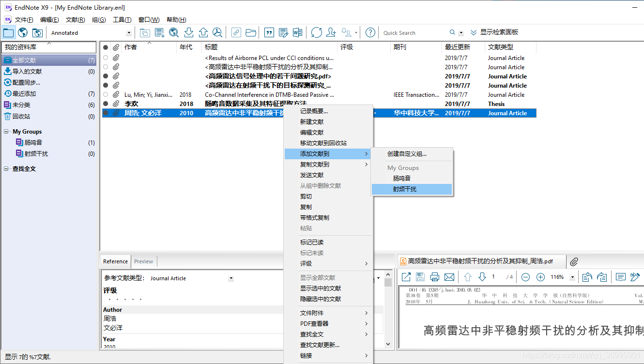The width and height of the screenshot is (644, 364).
Task: Open 工具(T) menu
Action: (122, 20)
